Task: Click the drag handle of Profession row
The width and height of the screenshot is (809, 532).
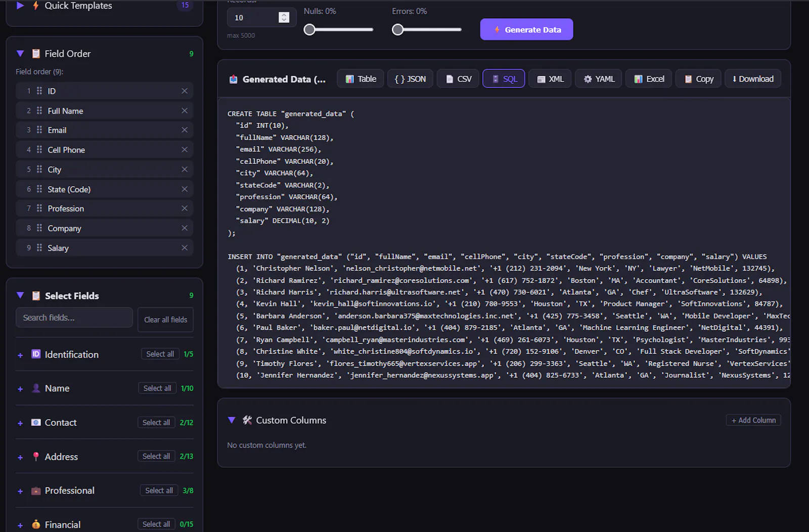Action: (39, 208)
